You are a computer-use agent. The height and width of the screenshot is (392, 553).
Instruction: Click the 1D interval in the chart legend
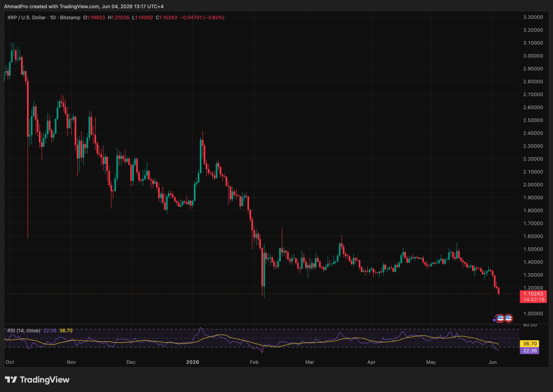(52, 18)
